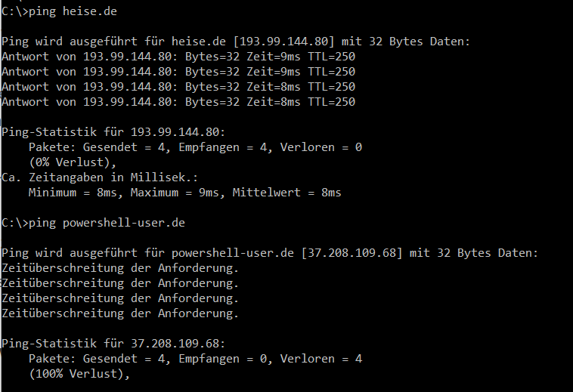Viewport: 573px width, 392px height.
Task: Click the line with 'Verloren = 0'
Action: click(195, 147)
